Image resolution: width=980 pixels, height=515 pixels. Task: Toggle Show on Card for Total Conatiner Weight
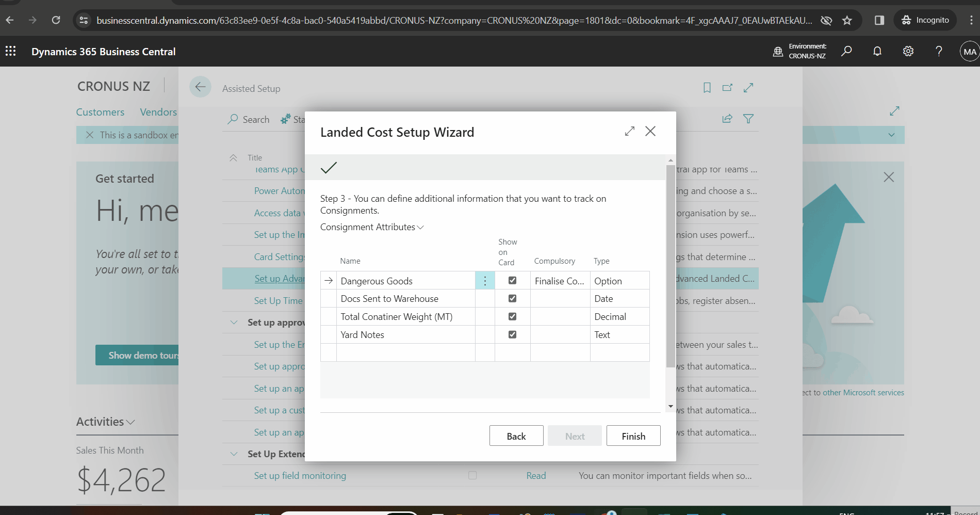(x=512, y=316)
